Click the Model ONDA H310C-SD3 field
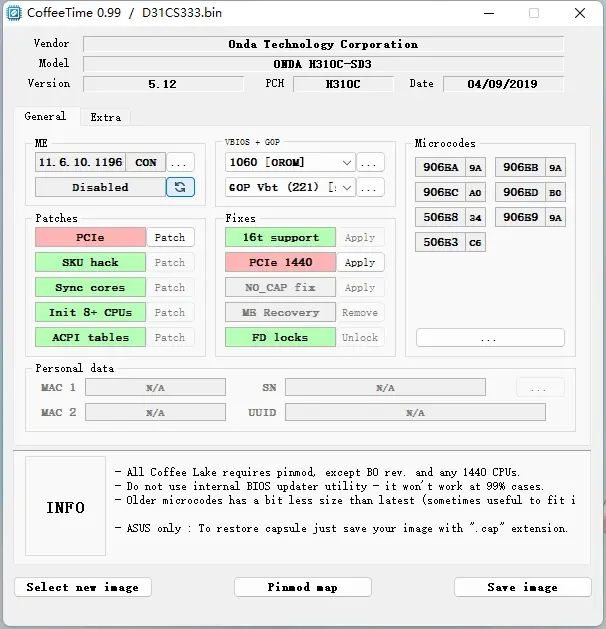Viewport: 606px width, 629px height. (x=323, y=64)
